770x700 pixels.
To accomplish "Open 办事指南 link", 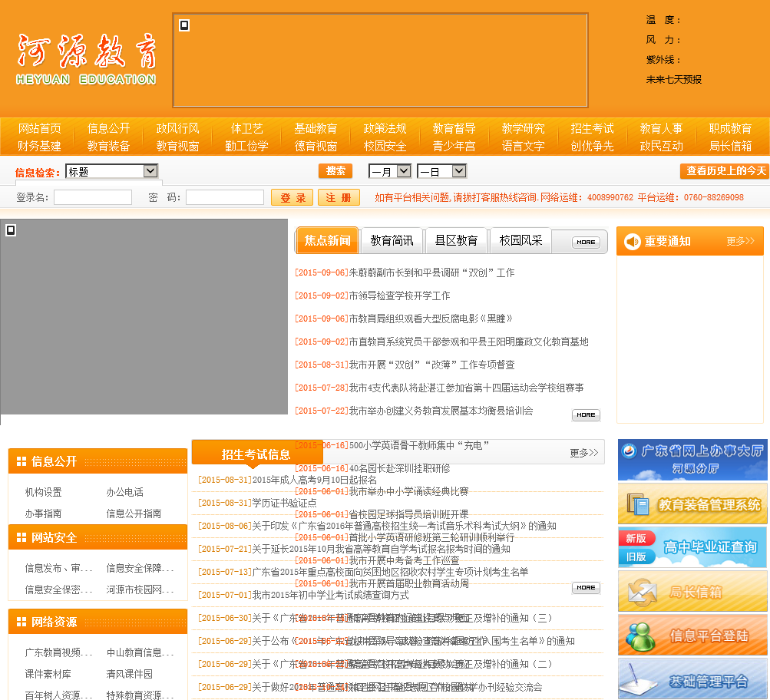I will 43,514.
